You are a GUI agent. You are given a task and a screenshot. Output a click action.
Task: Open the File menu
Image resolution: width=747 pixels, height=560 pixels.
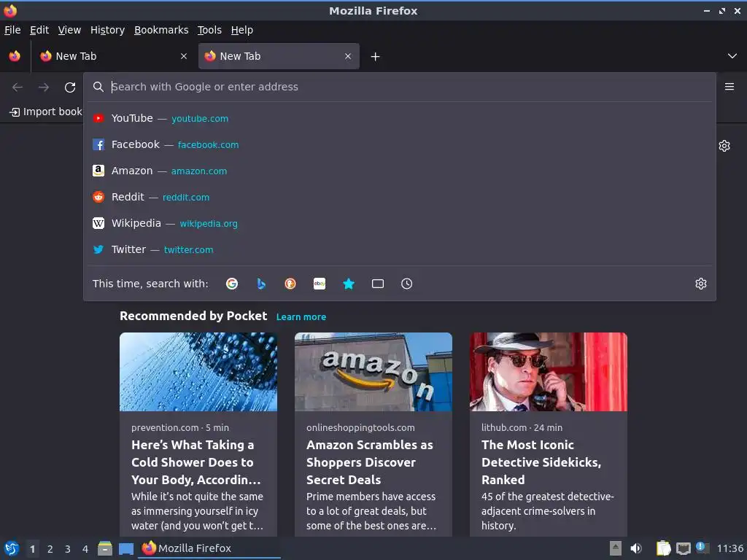[x=12, y=30]
